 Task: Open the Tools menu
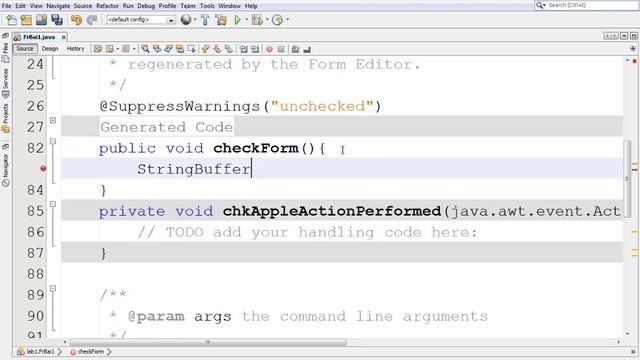[207, 6]
